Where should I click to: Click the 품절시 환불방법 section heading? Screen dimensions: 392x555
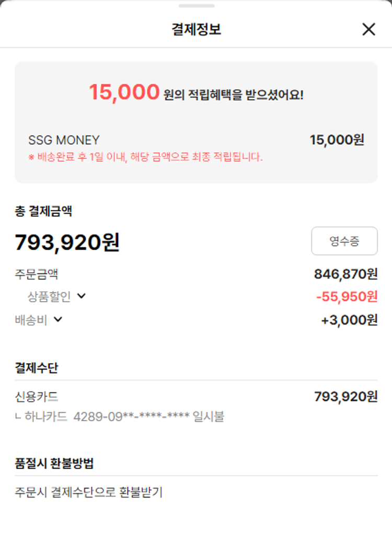tap(54, 463)
